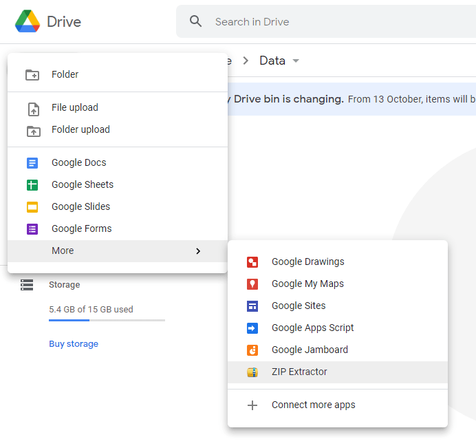Open the Data folder dropdown arrow

pos(296,61)
